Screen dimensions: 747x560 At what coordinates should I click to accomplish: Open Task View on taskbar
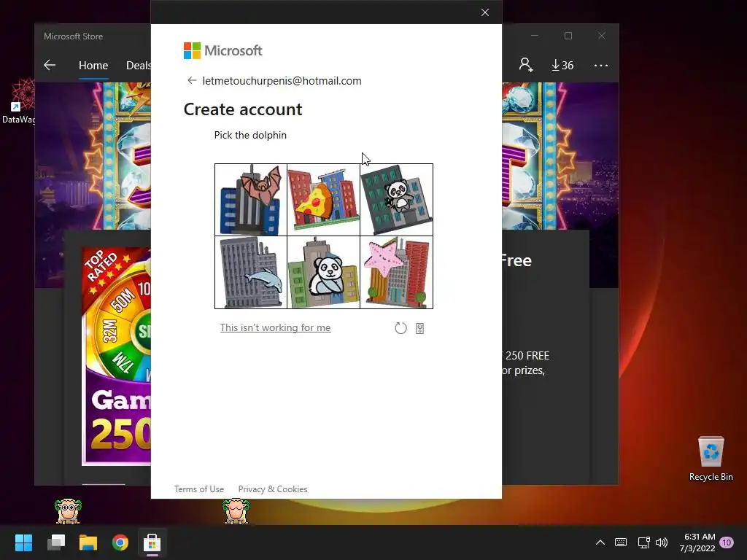click(56, 542)
